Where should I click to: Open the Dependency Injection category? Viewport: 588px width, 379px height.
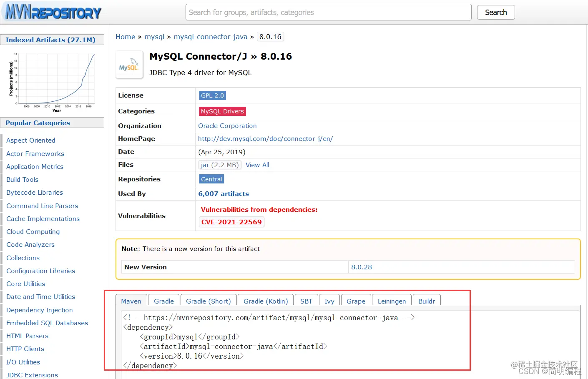point(40,310)
